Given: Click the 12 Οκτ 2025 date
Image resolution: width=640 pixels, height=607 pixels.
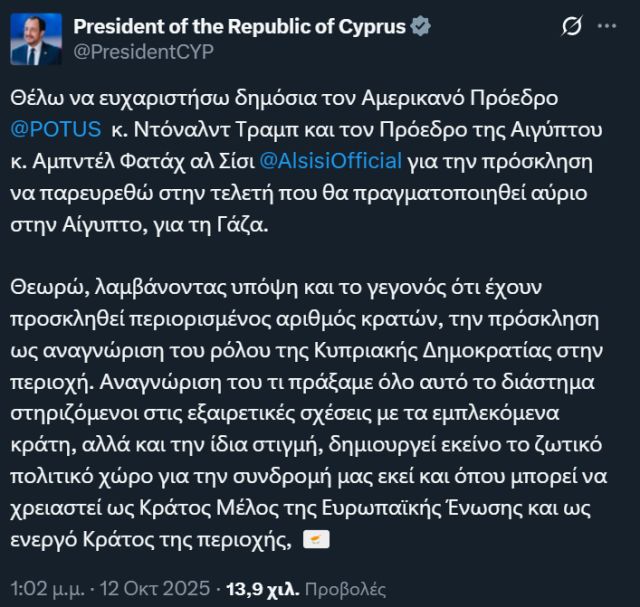Looking at the screenshot, I should (161, 583).
